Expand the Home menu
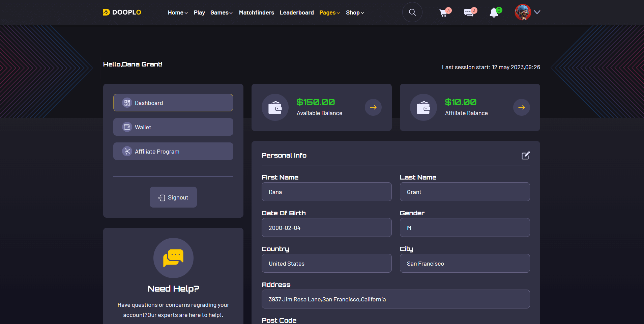The image size is (644, 324). (178, 12)
